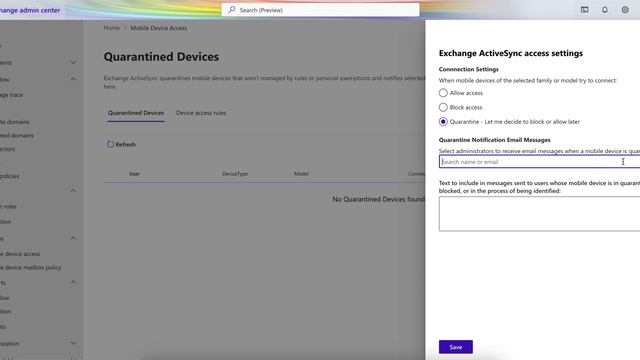Save the ActiveSync access settings
This screenshot has width=640, height=360.
coord(456,347)
